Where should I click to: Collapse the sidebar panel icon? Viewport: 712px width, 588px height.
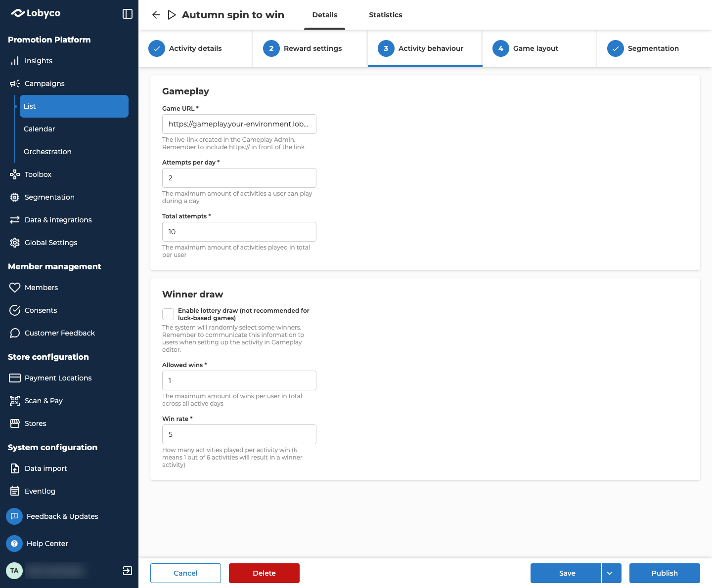pyautogui.click(x=128, y=14)
